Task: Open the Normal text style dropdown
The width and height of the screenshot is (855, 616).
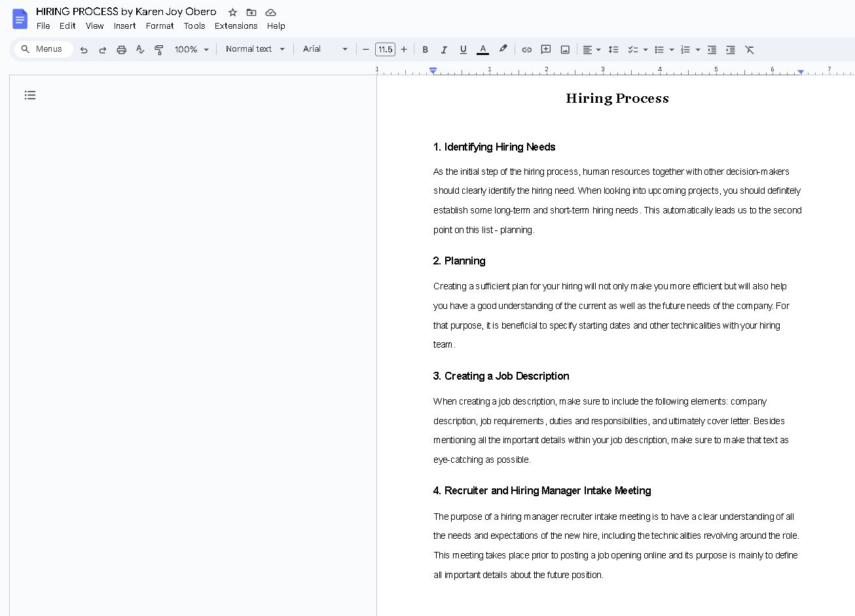Action: click(255, 50)
